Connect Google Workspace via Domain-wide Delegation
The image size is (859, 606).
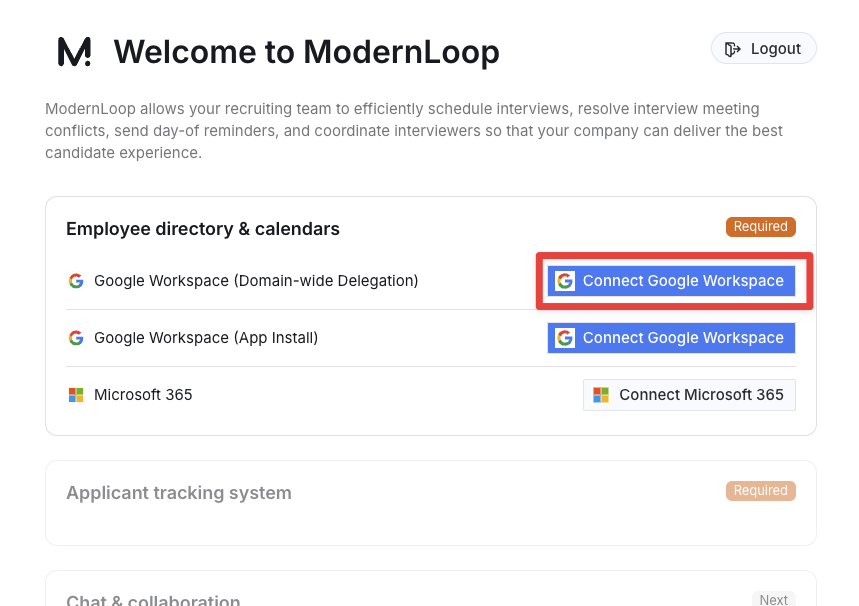coord(671,281)
